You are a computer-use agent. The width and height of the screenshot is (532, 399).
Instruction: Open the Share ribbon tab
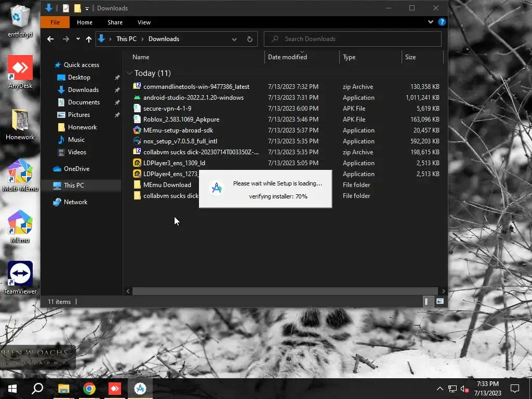pyautogui.click(x=115, y=22)
